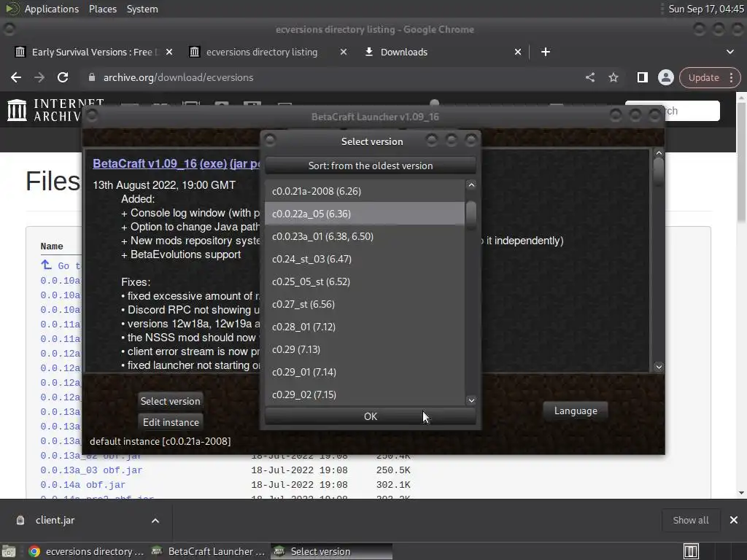Open 0.0.13a_03 obf.jar file link

(x=91, y=470)
